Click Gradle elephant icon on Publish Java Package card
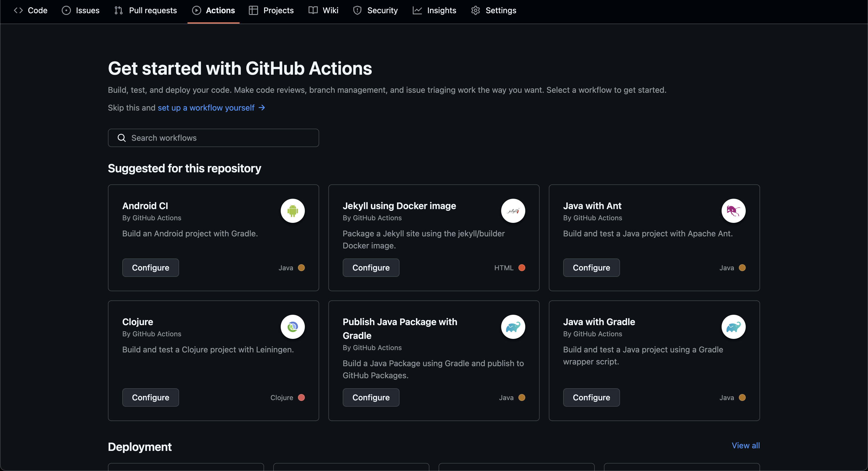Screen dimensions: 868x471 (513, 327)
